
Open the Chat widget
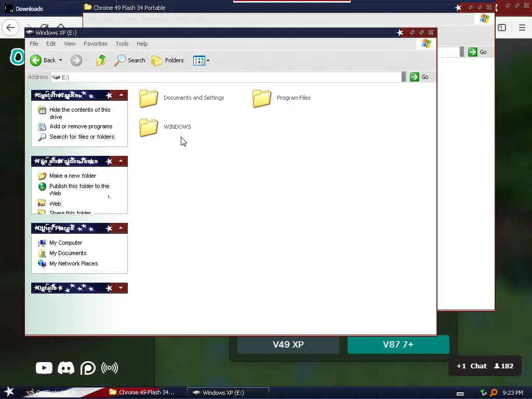pyautogui.click(x=485, y=366)
